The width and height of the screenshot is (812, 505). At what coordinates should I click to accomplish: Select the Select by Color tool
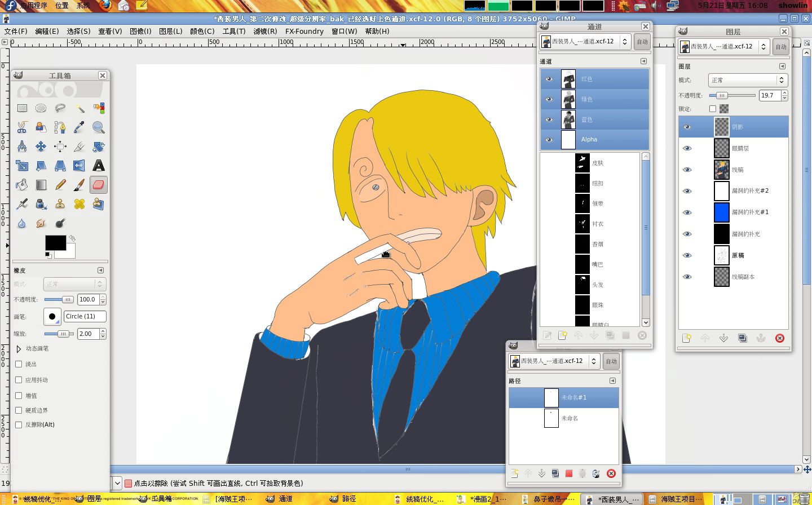pos(99,108)
